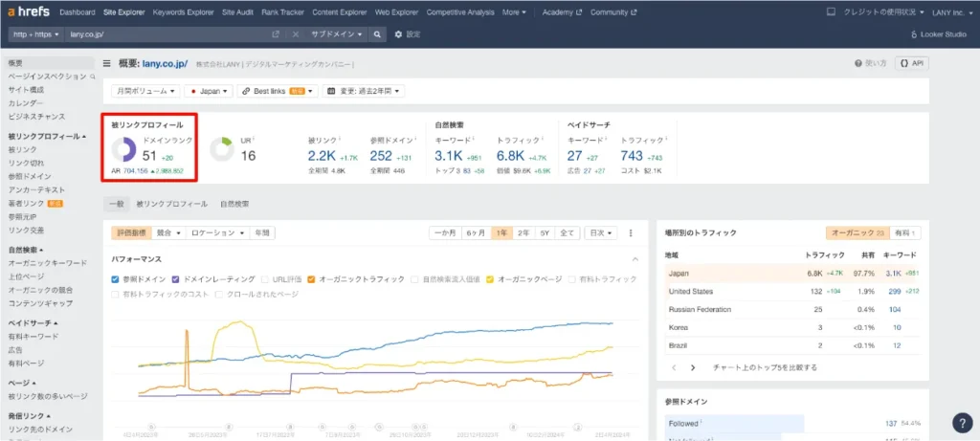Open Japan country dropdown
The image size is (980, 441).
[x=209, y=91]
